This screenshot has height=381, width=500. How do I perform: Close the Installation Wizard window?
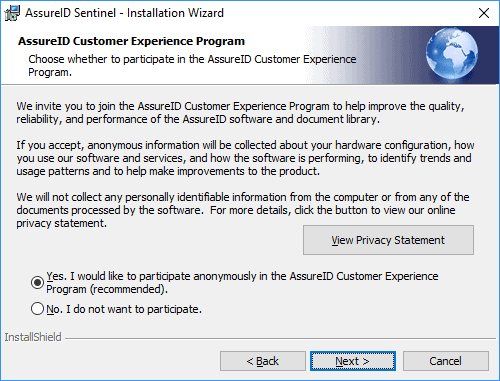click(484, 13)
